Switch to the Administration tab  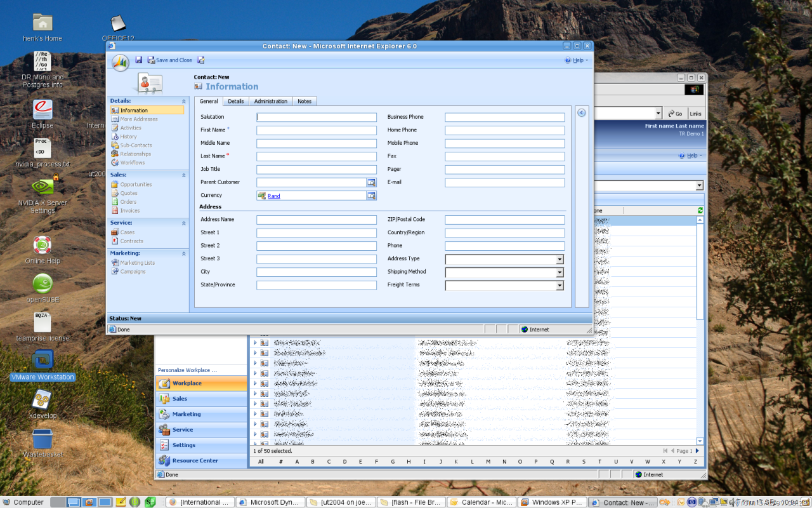pyautogui.click(x=271, y=101)
